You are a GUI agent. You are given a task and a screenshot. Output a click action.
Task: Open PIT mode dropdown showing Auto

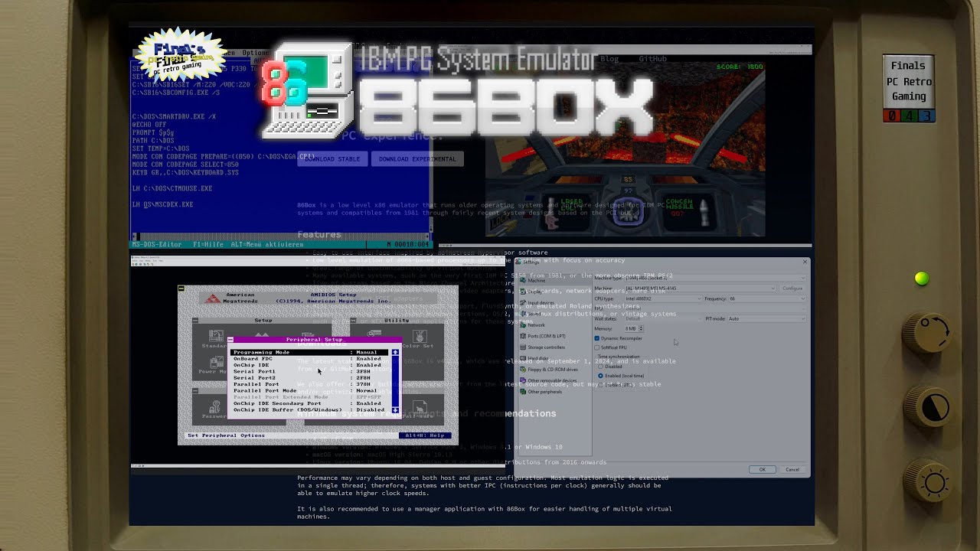(x=766, y=318)
